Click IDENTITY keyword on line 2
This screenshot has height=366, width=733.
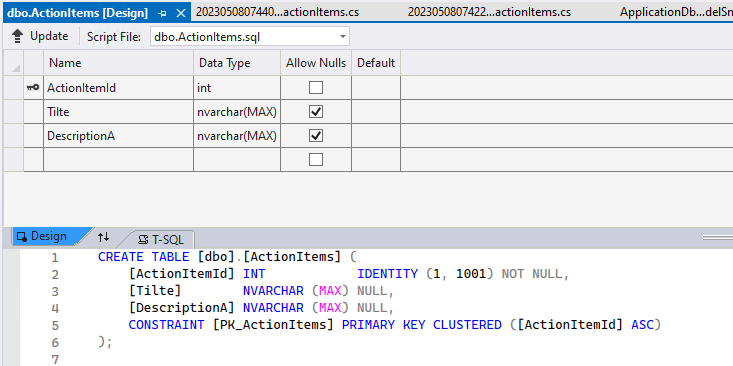point(388,273)
